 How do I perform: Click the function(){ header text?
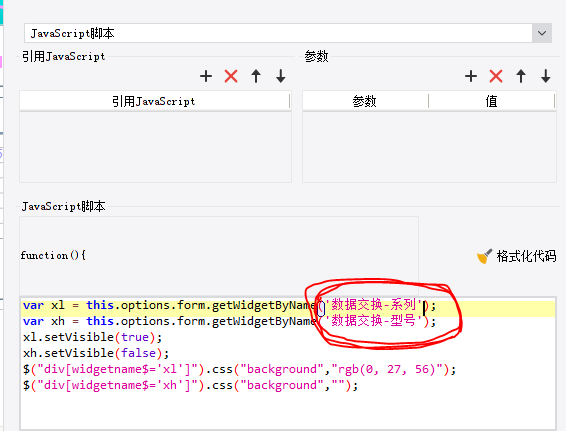53,255
